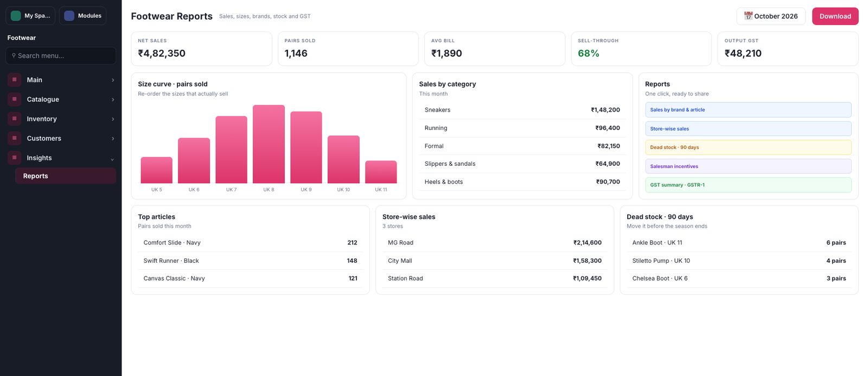Click the Download button
Screen dimensions: 868x376
coord(835,16)
